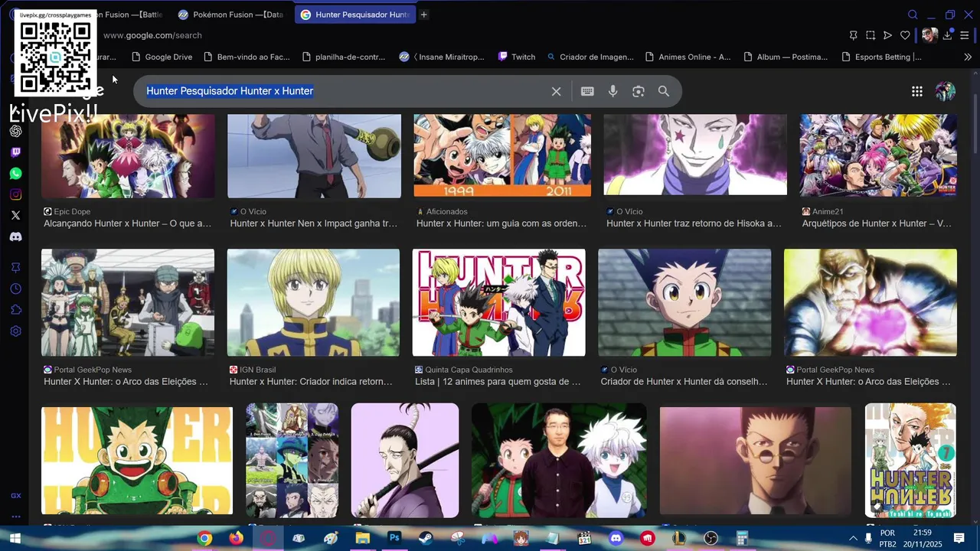Click the tab search magnifier icon

tap(913, 15)
